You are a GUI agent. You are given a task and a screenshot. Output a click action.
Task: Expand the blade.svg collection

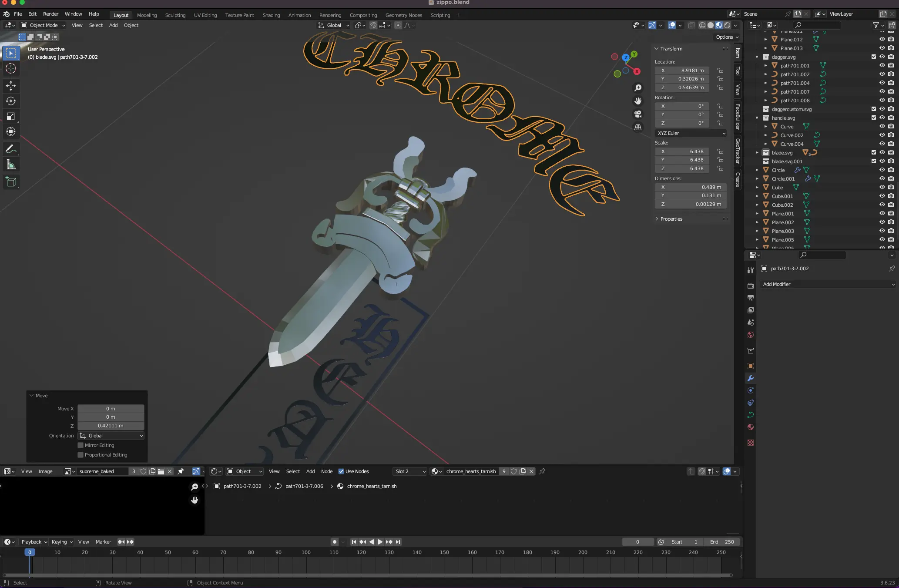[757, 153]
